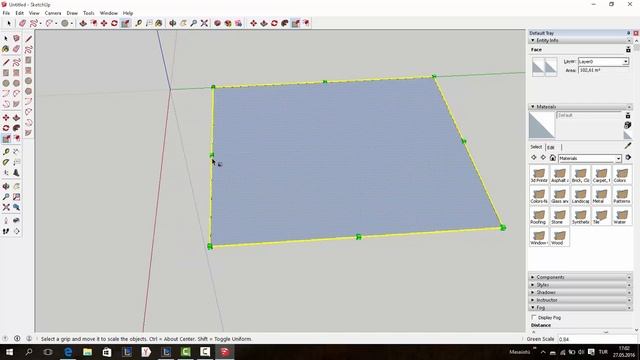Open the Lines tool dropdown arrow
Viewport: 640px width, 360px height.
[40, 24]
